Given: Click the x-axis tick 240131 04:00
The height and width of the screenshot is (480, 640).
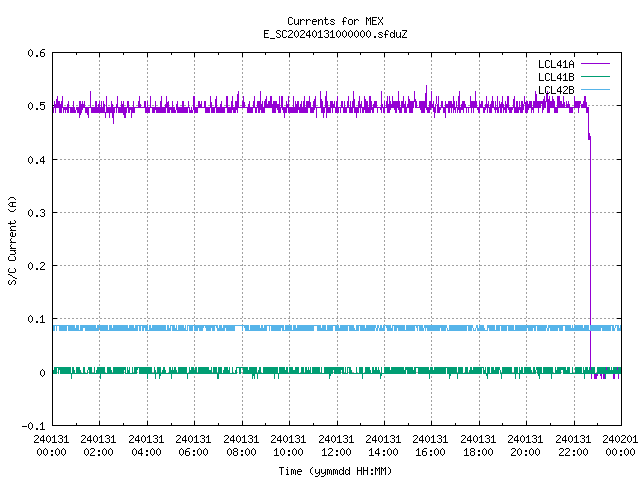Looking at the screenshot, I should [146, 446].
